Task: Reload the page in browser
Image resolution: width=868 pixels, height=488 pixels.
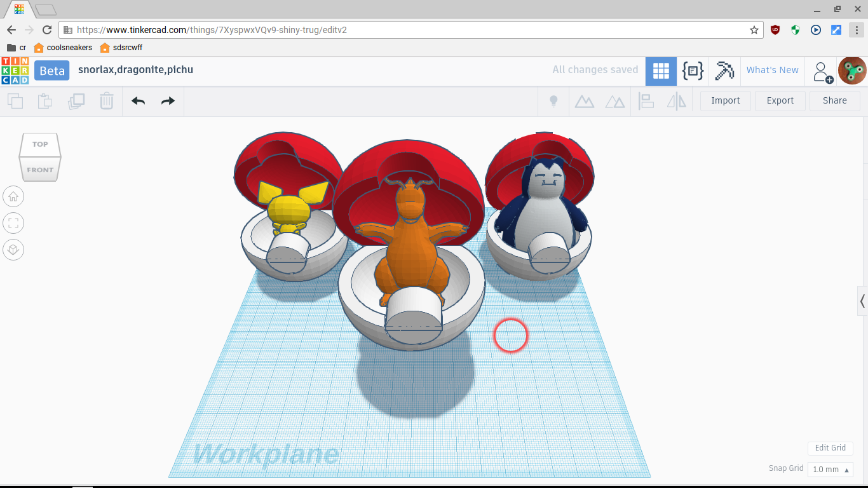Action: 47,30
